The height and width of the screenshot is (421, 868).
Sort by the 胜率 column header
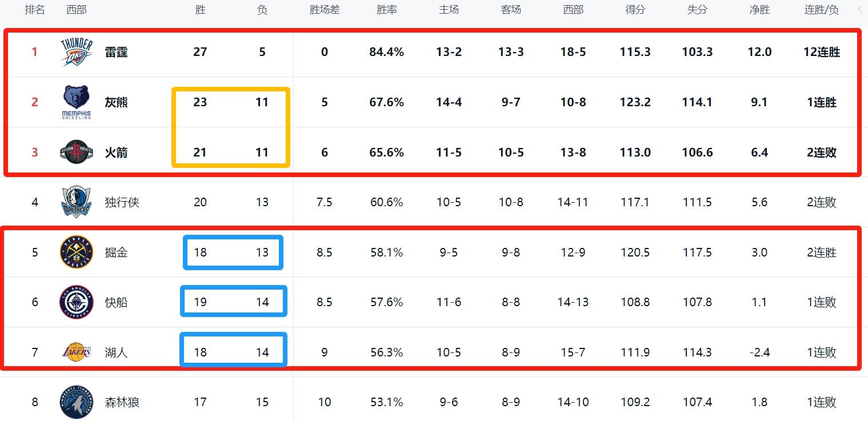(x=387, y=10)
